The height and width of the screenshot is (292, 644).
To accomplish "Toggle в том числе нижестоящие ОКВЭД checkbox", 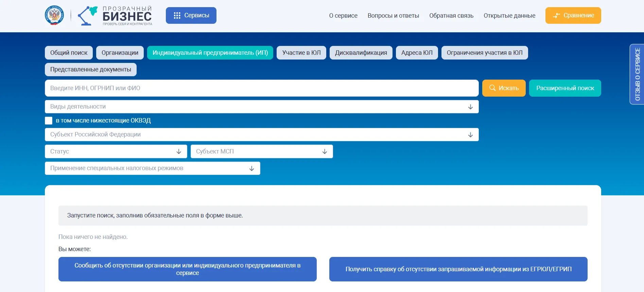I will pyautogui.click(x=49, y=120).
